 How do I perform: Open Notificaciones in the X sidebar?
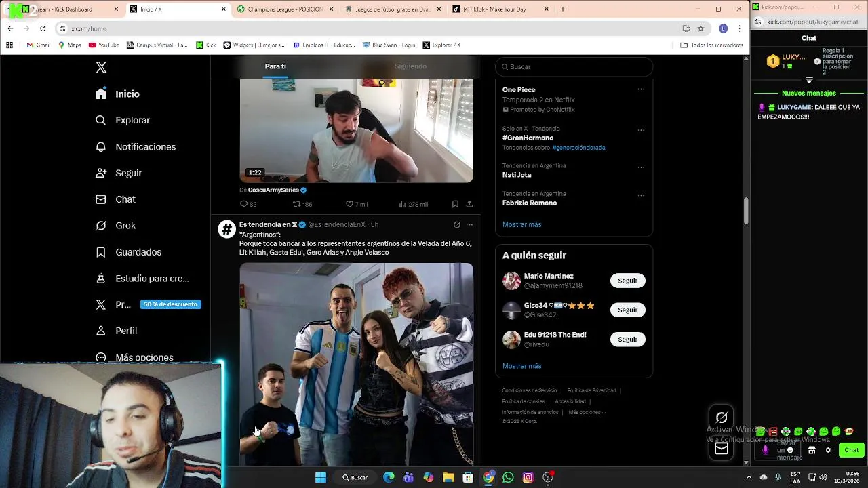[x=136, y=146]
